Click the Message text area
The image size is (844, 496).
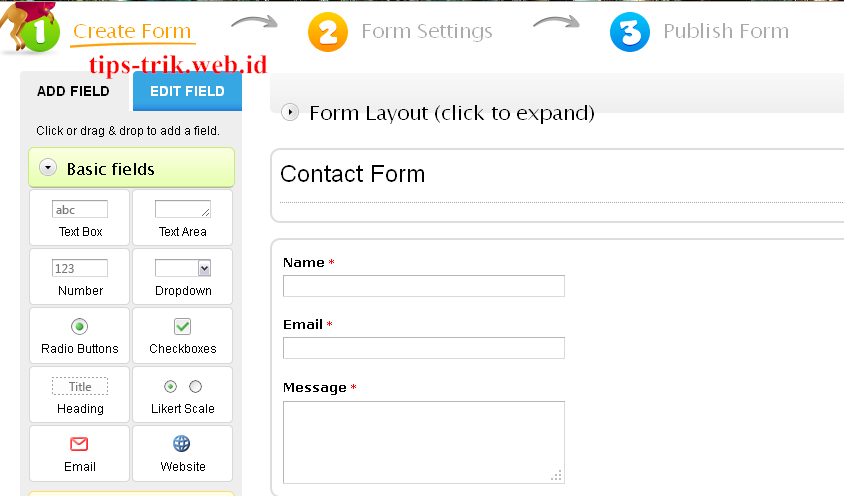[424, 442]
